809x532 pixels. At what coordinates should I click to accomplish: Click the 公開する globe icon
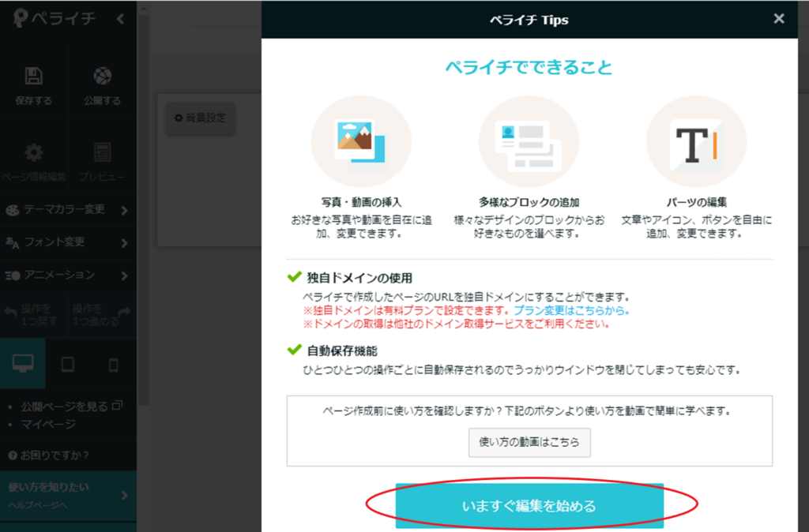[102, 77]
